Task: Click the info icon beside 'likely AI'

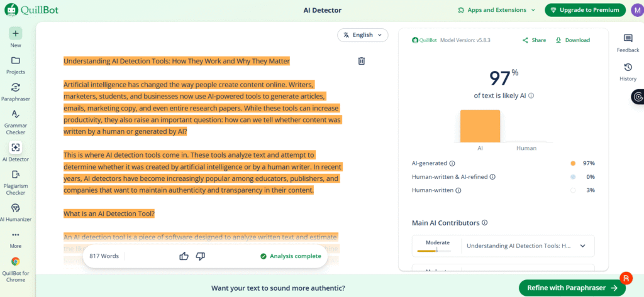Action: click(531, 95)
